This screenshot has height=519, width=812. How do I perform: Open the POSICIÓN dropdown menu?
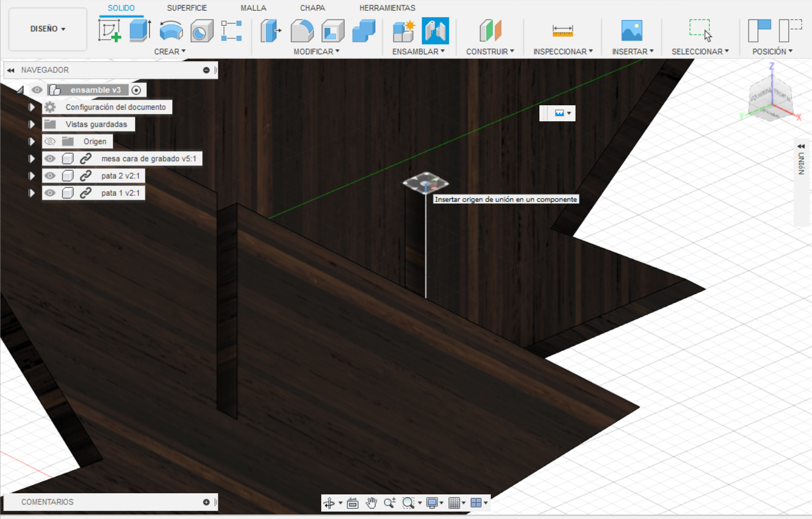coord(772,51)
